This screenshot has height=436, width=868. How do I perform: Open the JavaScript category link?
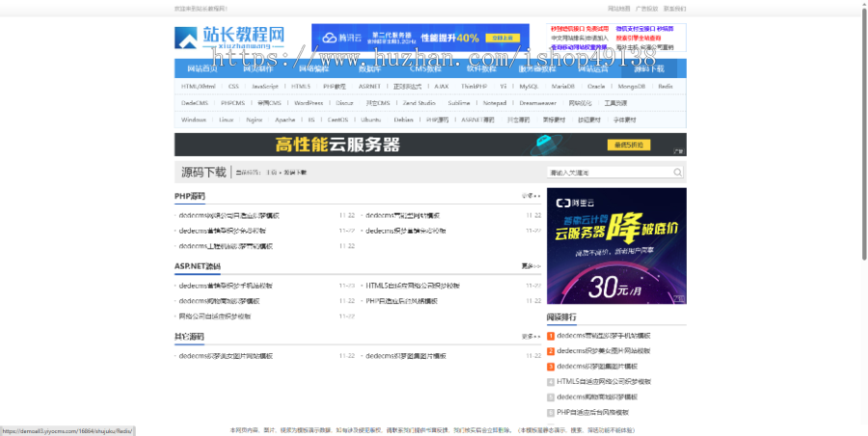pyautogui.click(x=264, y=87)
